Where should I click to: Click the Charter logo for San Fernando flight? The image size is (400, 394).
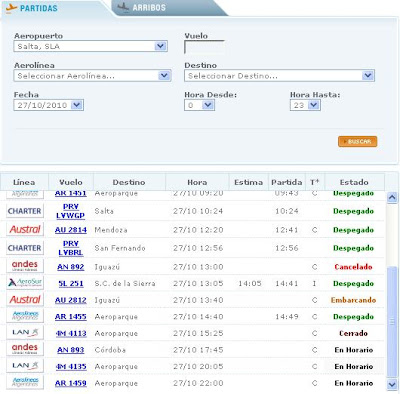(25, 248)
